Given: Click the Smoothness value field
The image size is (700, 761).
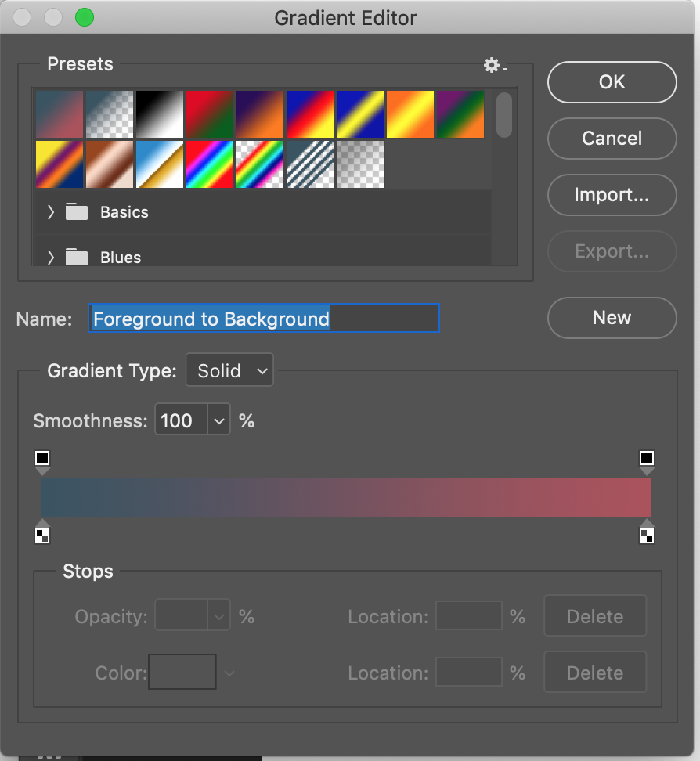Looking at the screenshot, I should point(181,420).
